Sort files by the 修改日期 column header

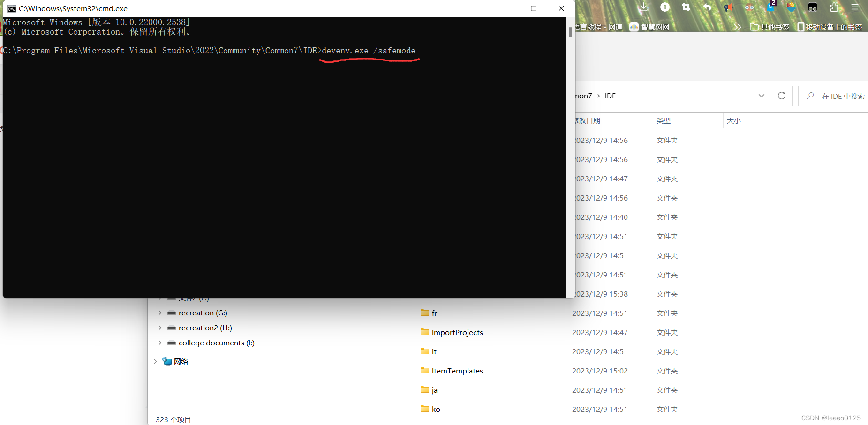coord(588,120)
